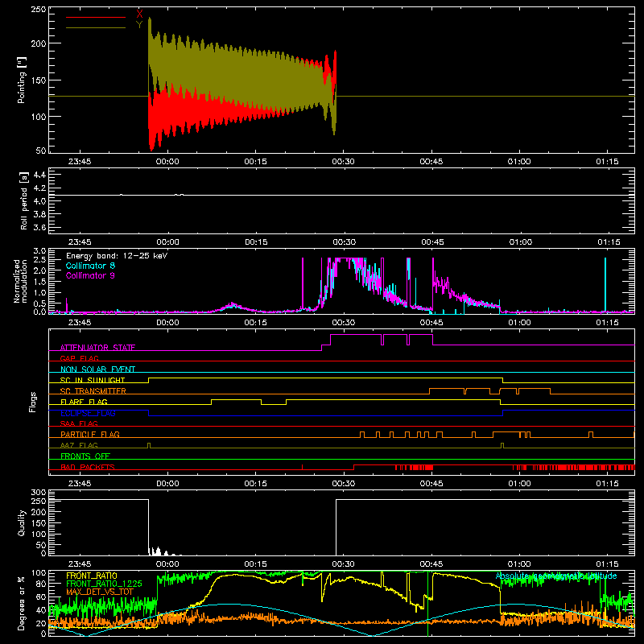644x644 pixels.
Task: Click 00:45 tick under the Quality plot
Action: pos(431,564)
